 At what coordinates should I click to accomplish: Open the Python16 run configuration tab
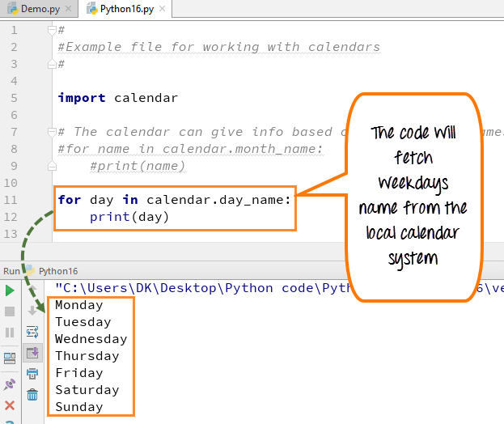[57, 271]
